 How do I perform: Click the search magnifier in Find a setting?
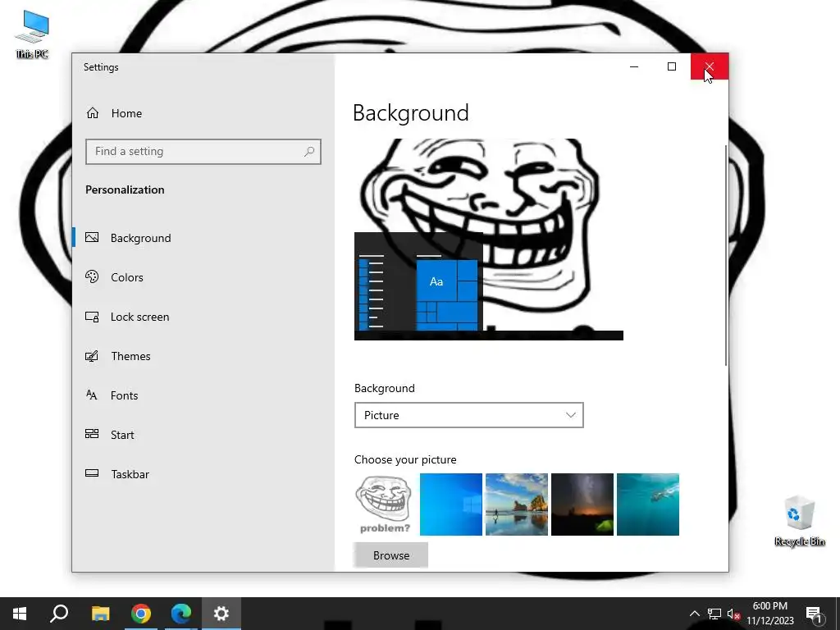coord(309,152)
